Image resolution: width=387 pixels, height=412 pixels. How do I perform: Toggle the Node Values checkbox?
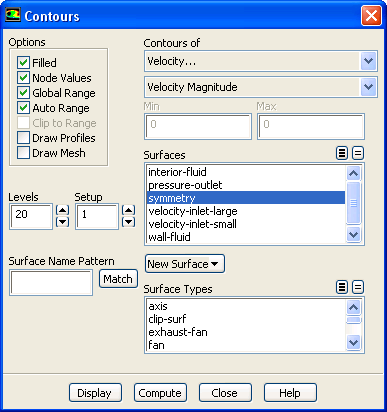pos(23,78)
